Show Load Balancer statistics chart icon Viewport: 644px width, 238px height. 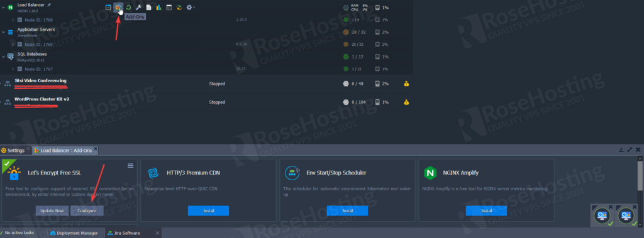pos(158,8)
